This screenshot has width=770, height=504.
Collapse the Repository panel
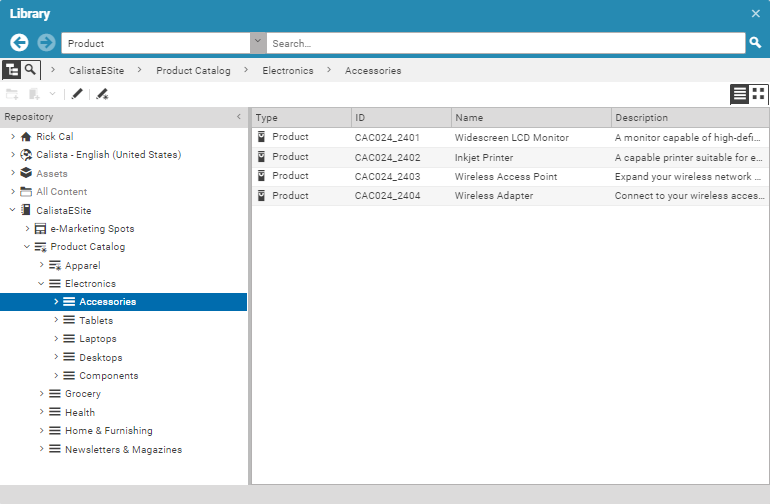click(x=238, y=117)
